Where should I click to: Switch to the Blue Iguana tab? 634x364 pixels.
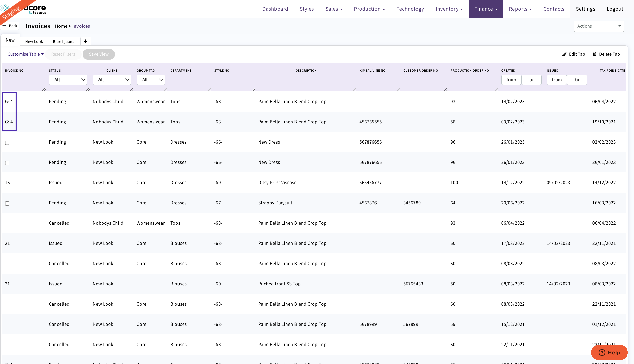click(x=63, y=41)
